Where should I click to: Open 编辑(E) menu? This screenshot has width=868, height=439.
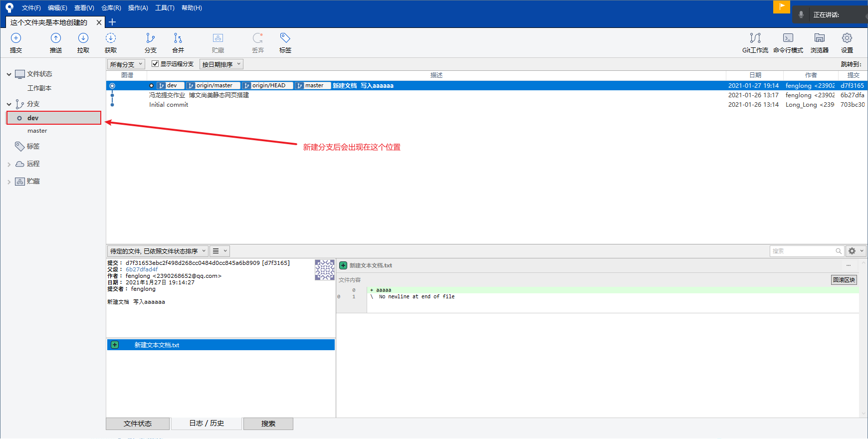pyautogui.click(x=57, y=8)
